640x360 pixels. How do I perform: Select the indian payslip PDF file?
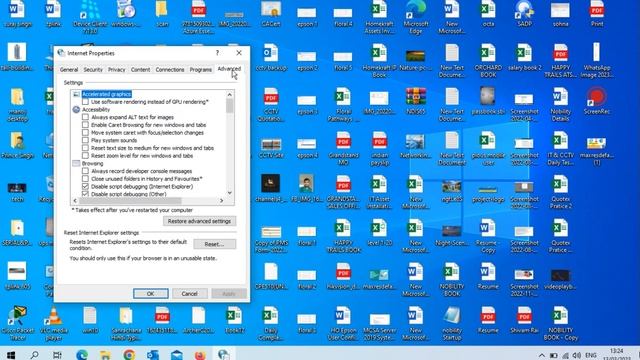pos(380,148)
